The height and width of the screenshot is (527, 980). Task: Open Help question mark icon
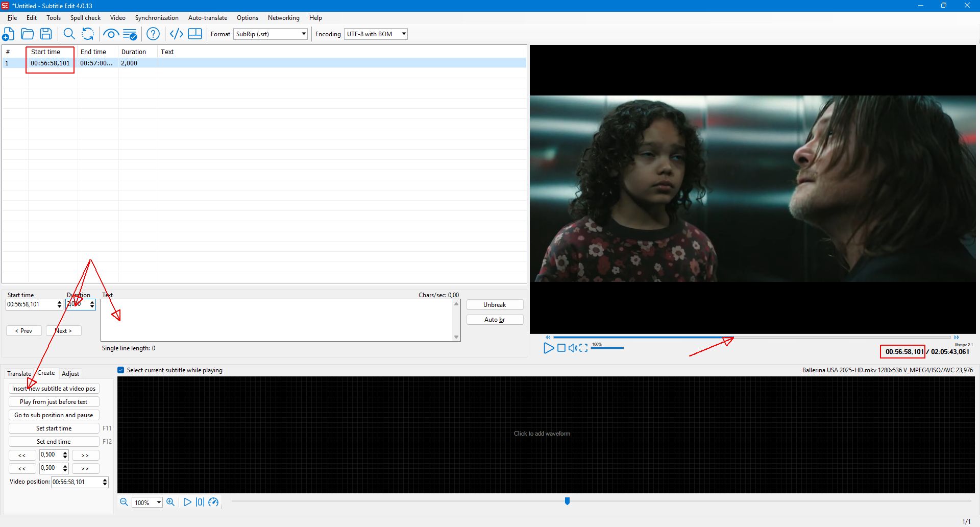(153, 34)
